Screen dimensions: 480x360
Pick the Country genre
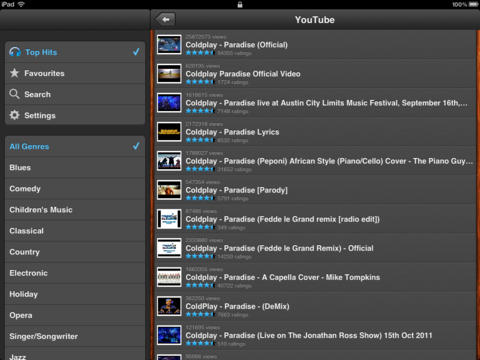coord(75,252)
